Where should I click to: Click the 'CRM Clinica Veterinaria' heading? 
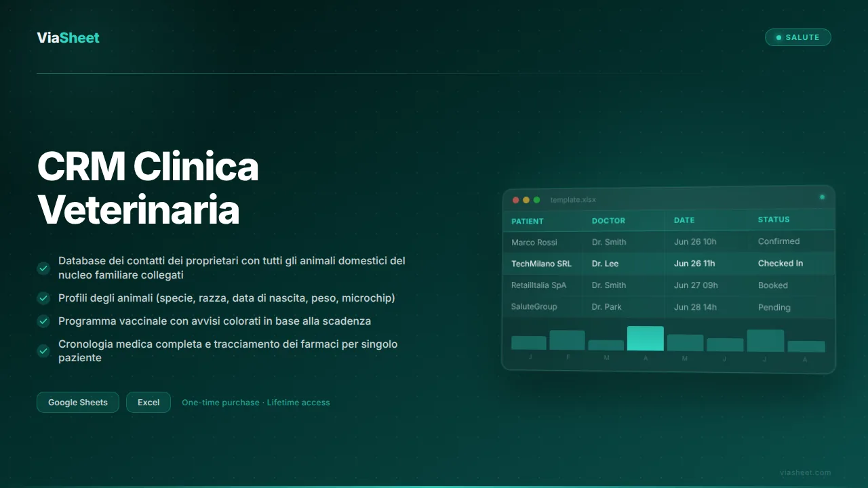pyautogui.click(x=148, y=188)
